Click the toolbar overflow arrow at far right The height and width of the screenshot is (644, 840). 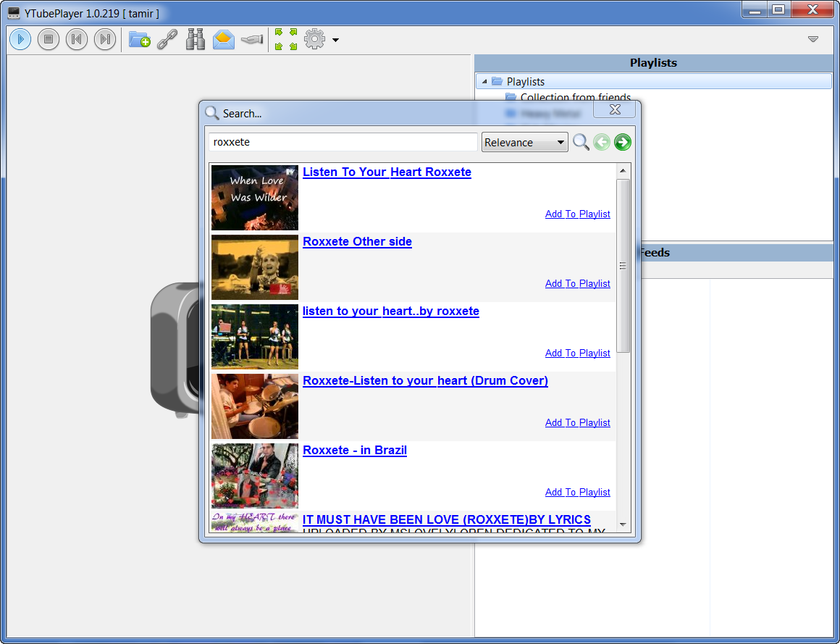[813, 39]
